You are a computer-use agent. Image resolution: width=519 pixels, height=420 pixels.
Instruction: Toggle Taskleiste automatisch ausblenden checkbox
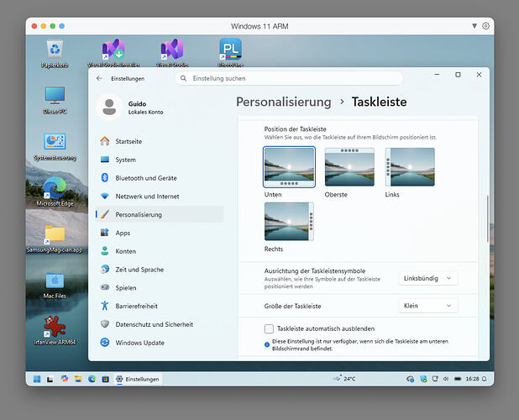coord(269,328)
